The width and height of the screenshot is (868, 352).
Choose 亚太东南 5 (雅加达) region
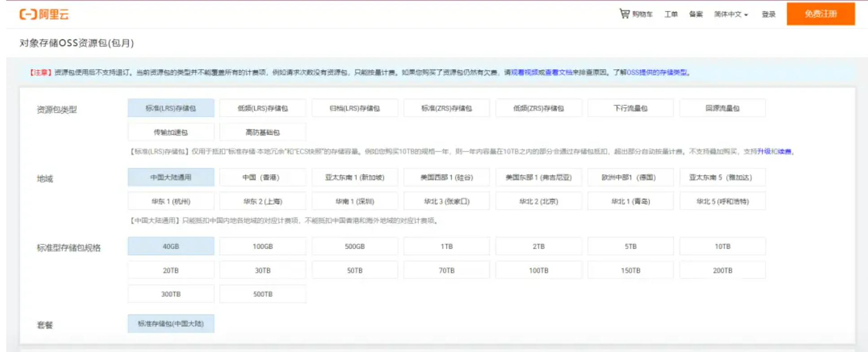(x=723, y=177)
